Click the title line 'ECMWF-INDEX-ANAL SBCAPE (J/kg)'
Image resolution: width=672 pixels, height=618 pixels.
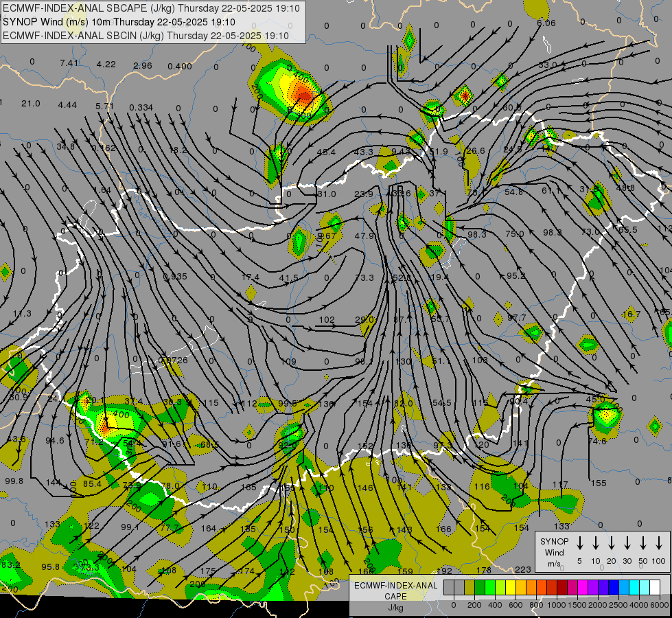[x=151, y=8]
